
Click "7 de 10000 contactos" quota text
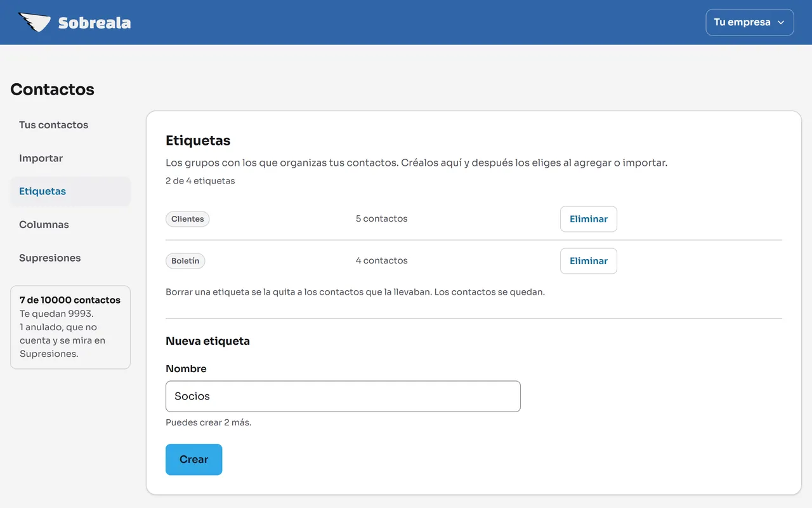pyautogui.click(x=70, y=300)
